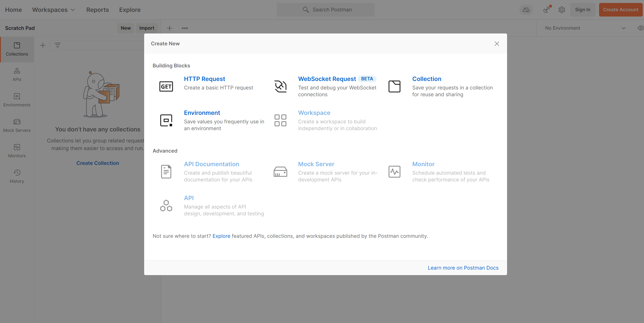
Task: Click Learn more on Postman Docs link
Action: [x=463, y=268]
